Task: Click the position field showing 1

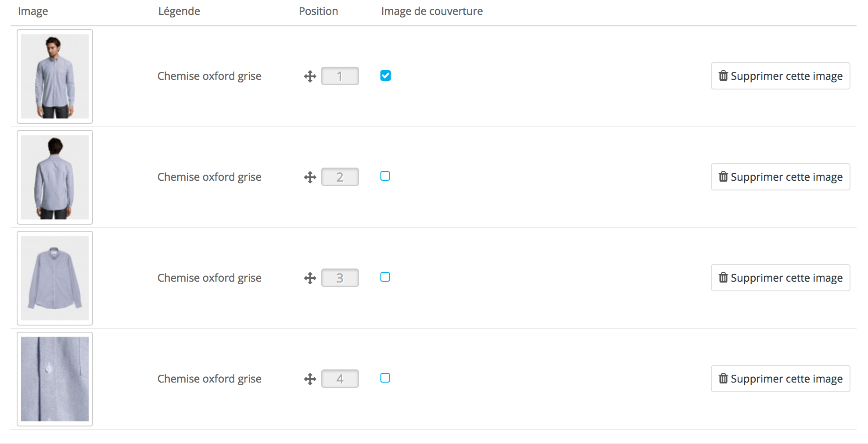Action: pos(340,76)
